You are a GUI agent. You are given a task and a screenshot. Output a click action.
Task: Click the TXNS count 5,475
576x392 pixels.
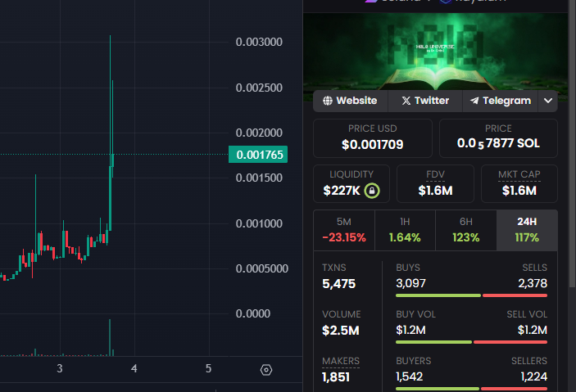point(338,284)
